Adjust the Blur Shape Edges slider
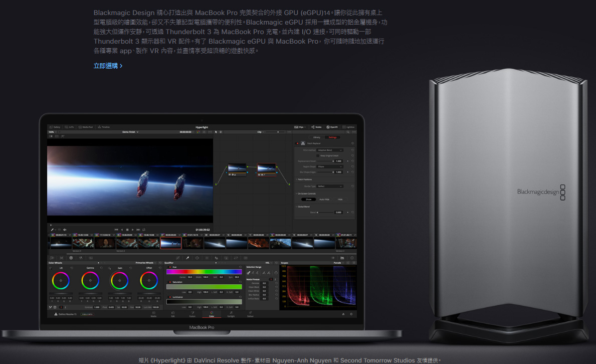 point(325,172)
